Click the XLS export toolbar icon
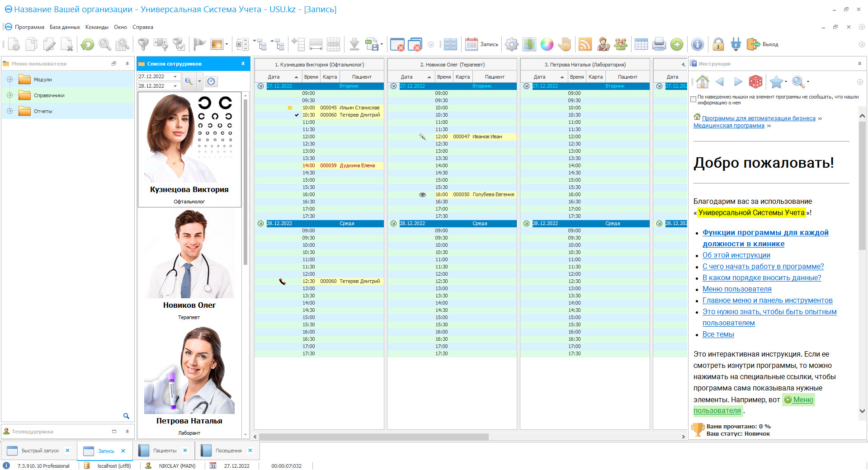 tap(372, 44)
